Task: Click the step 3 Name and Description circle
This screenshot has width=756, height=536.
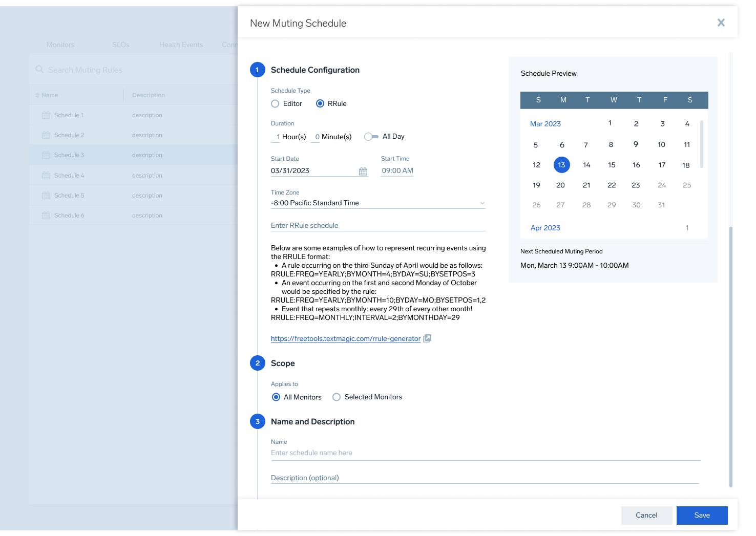Action: click(x=258, y=421)
